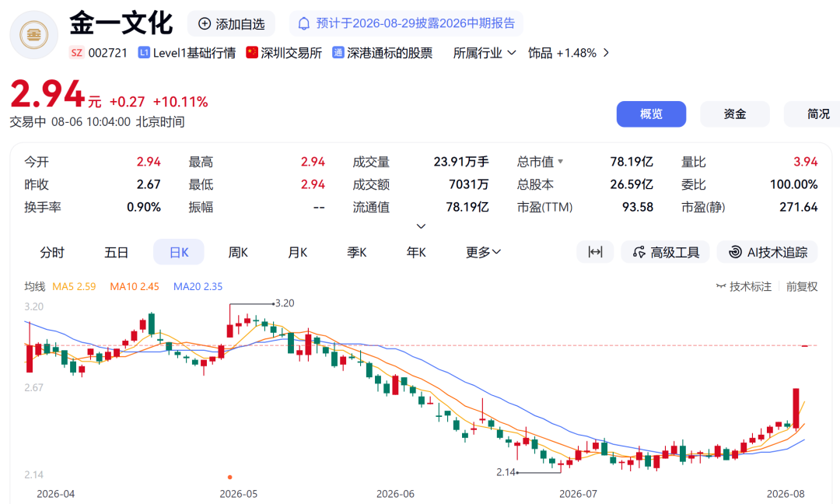Click the plus icon in 添加自选
Image resolution: width=840 pixels, height=504 pixels.
(204, 23)
